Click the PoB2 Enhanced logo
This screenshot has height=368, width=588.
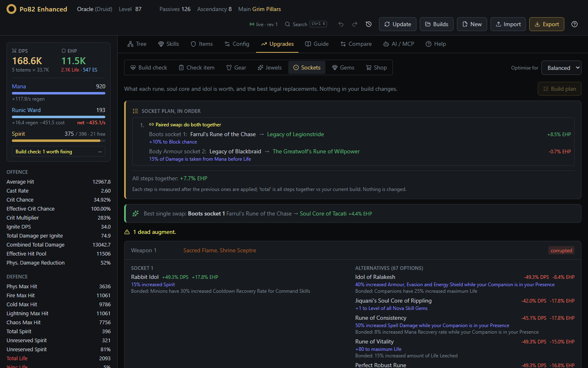[37, 9]
